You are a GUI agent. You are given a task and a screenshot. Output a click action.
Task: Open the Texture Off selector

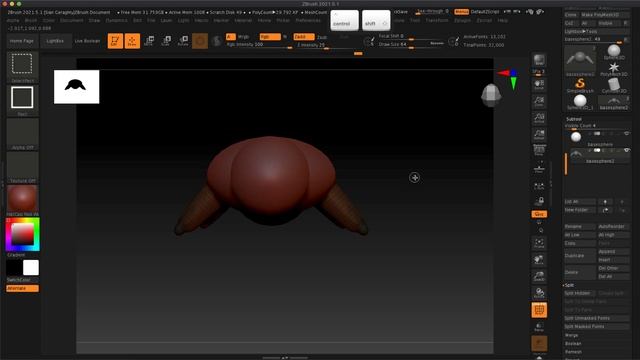coord(22,167)
